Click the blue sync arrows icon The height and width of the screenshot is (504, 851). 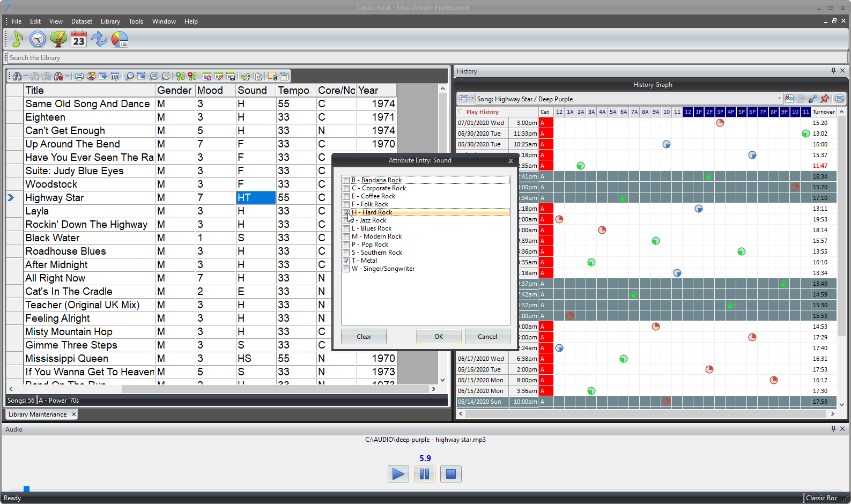click(x=99, y=39)
